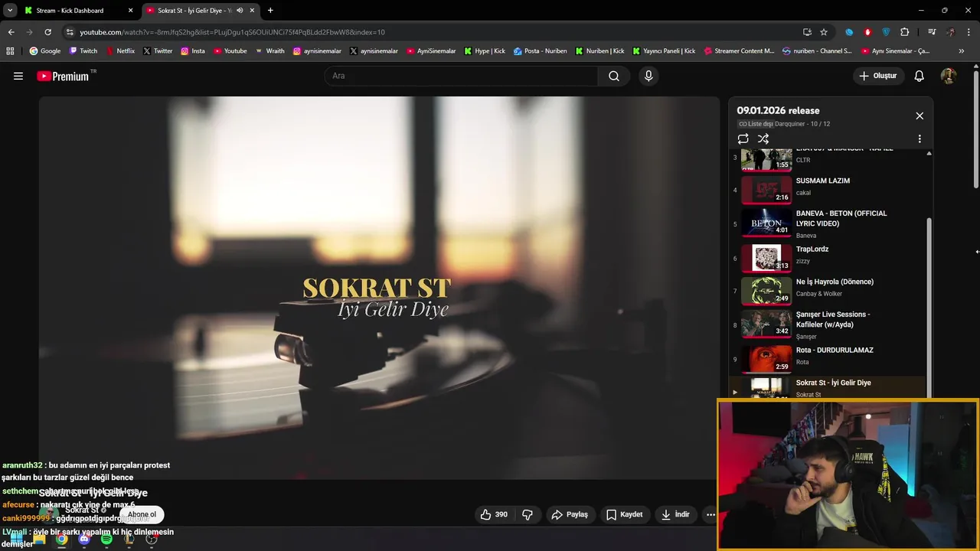This screenshot has height=551, width=980.
Task: Open the playlist three-dot options menu
Action: (x=920, y=139)
